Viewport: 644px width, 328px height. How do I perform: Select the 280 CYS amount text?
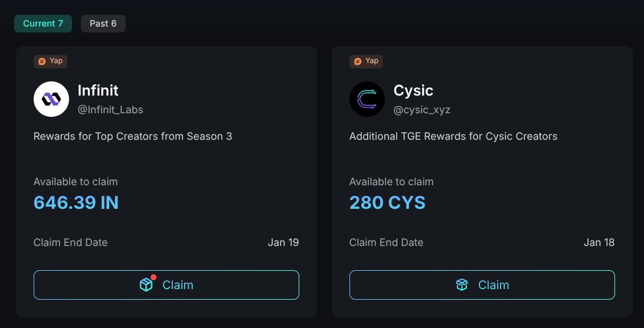click(387, 203)
